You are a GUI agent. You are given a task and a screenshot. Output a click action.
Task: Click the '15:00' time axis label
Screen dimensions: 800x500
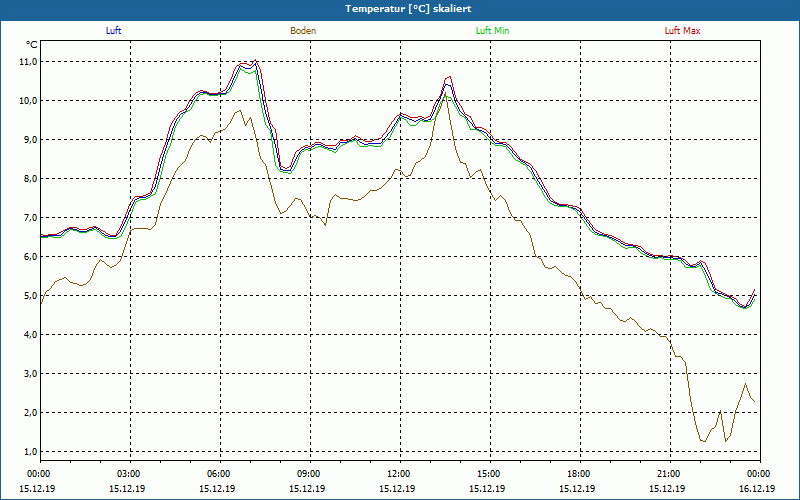point(490,474)
